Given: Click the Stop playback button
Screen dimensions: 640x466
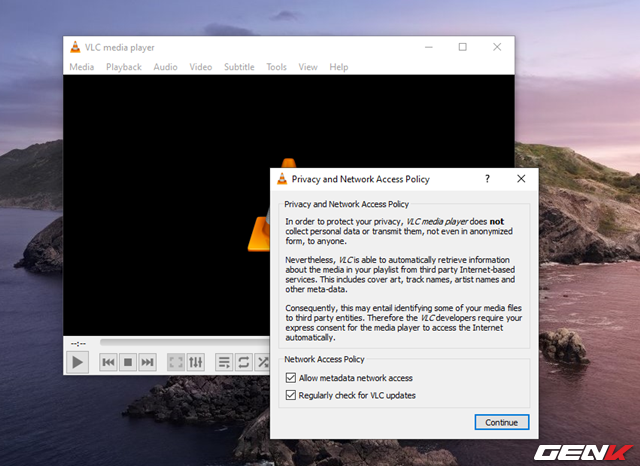Looking at the screenshot, I should pyautogui.click(x=128, y=362).
